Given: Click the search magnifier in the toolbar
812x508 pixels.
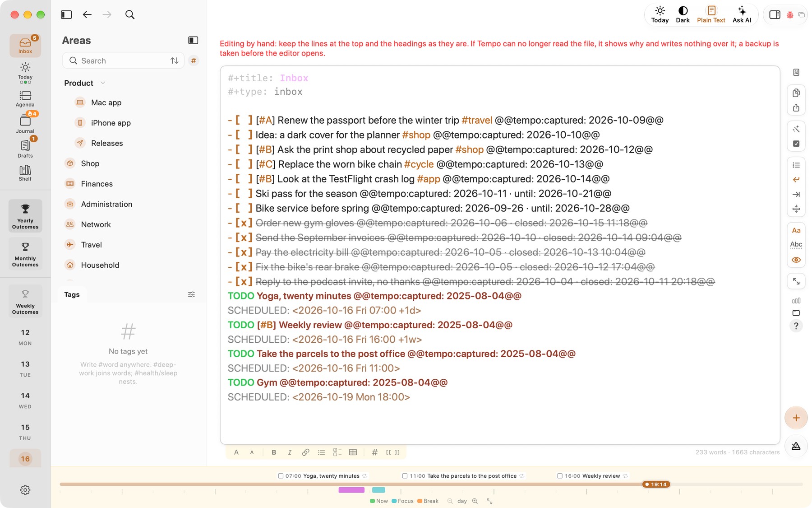Looking at the screenshot, I should click(x=130, y=14).
